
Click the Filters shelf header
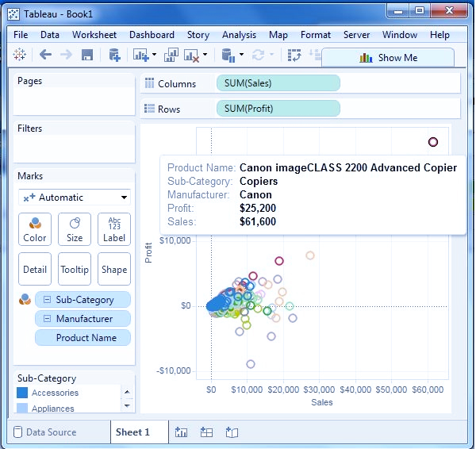30,129
